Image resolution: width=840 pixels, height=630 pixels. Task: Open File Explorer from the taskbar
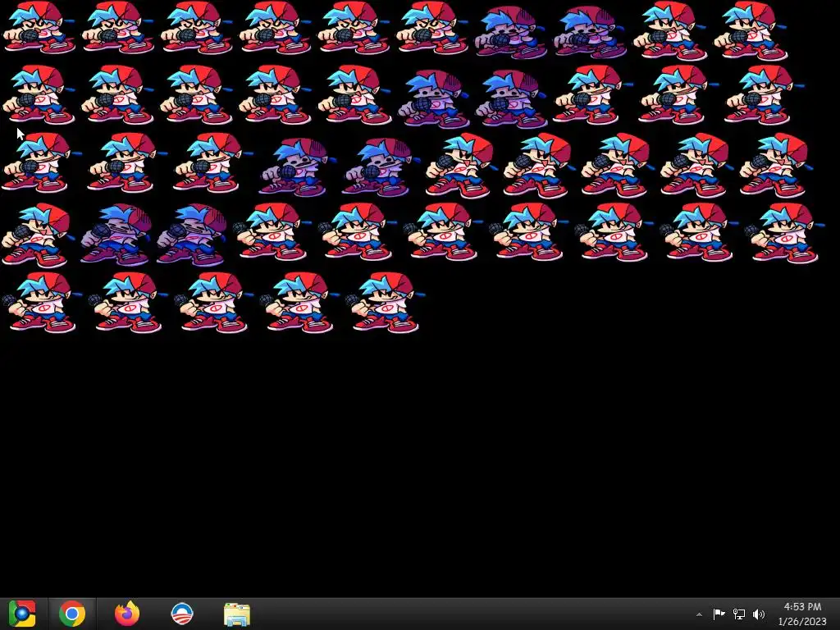tap(237, 614)
